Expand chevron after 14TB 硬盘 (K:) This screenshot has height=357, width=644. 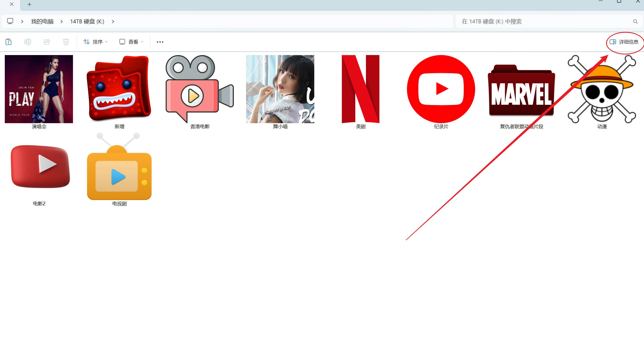(113, 22)
